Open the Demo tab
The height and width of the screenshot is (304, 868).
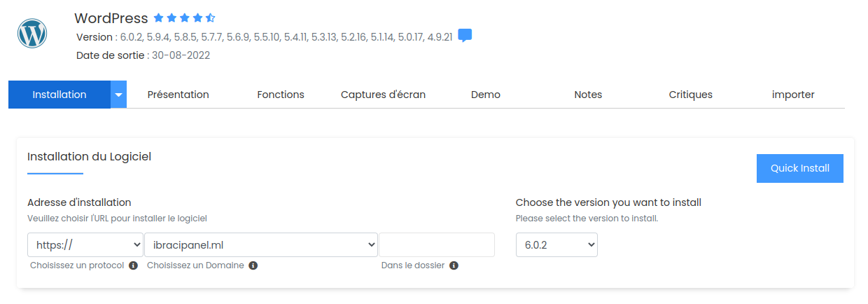pyautogui.click(x=486, y=95)
